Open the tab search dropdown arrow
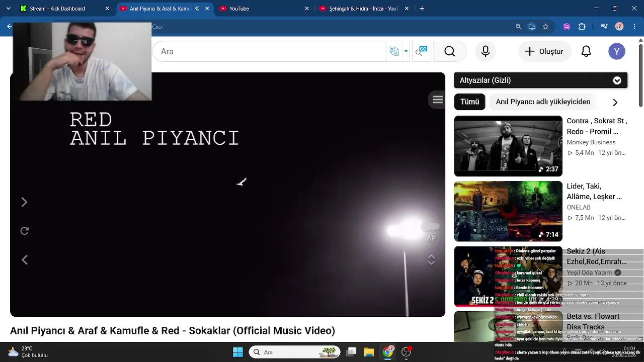 tap(10, 9)
